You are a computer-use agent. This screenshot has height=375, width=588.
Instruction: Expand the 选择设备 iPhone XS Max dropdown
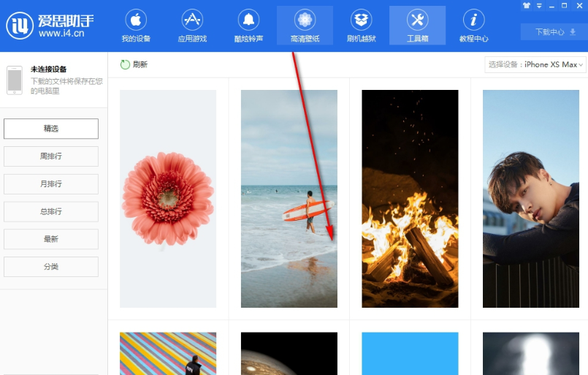(x=535, y=64)
